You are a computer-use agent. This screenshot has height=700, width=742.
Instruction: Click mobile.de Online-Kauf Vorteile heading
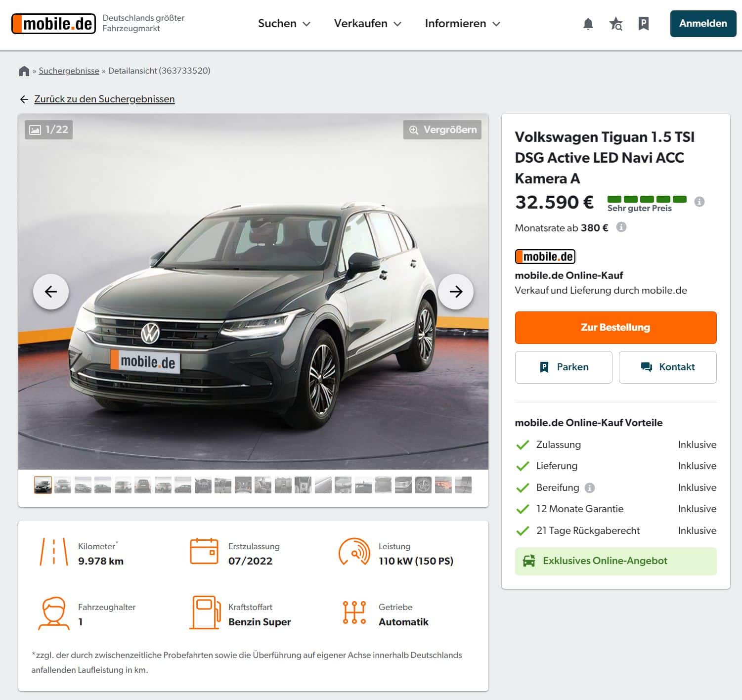[x=589, y=423]
